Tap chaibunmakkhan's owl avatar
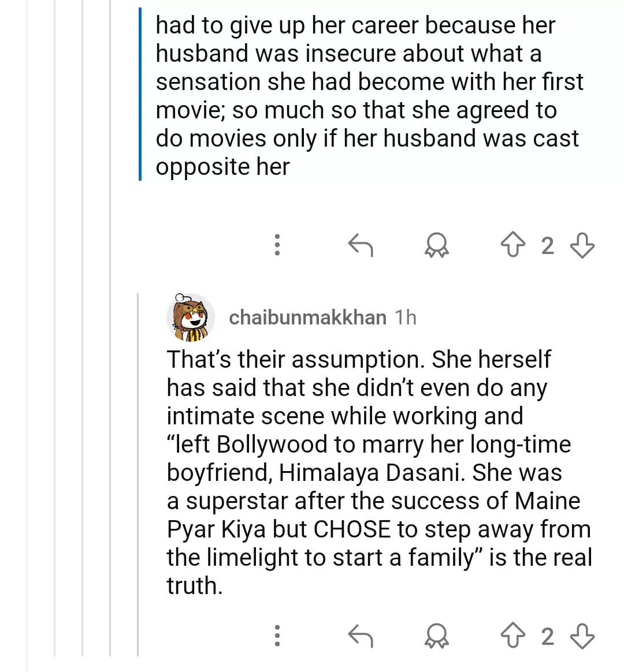 coord(190,318)
